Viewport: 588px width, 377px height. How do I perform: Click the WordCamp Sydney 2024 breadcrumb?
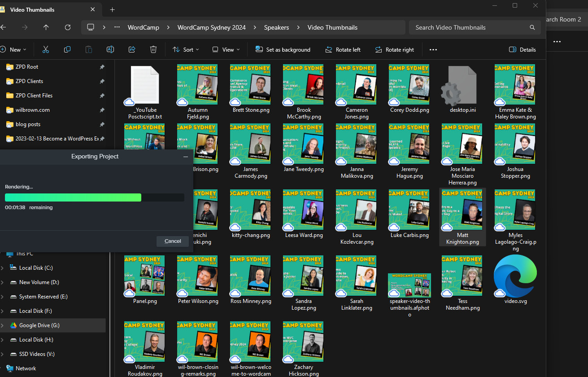(x=212, y=27)
